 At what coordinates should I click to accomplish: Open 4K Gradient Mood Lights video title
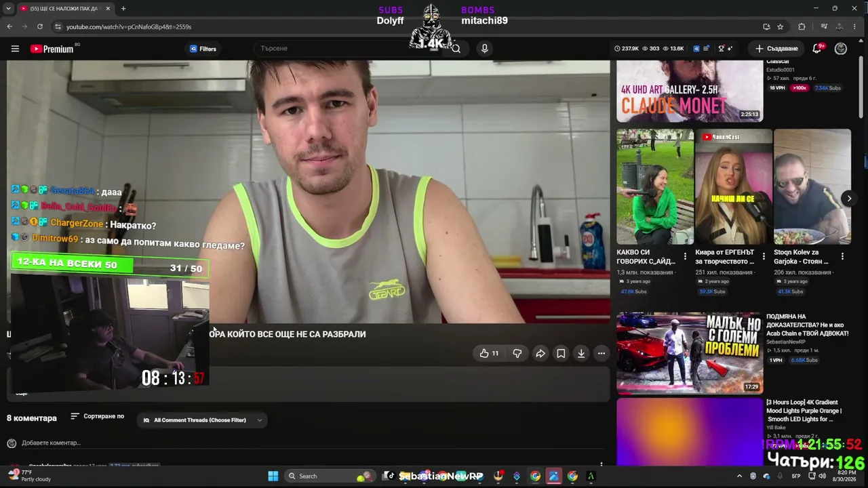tap(804, 411)
